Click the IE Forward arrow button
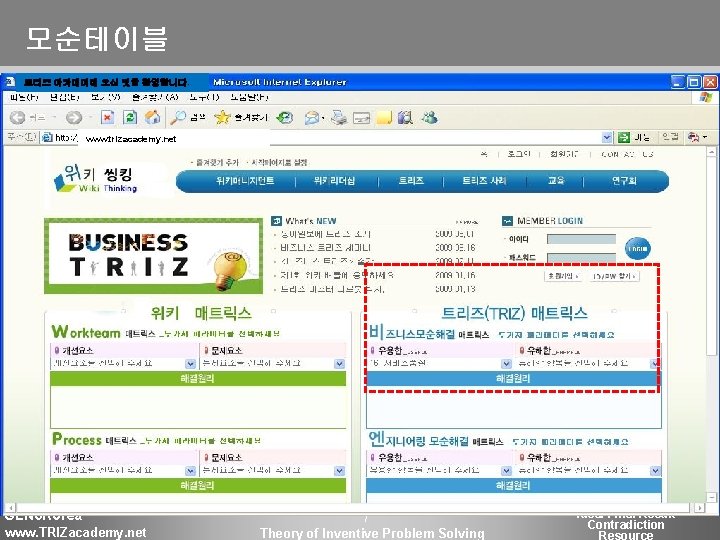720x540 pixels. pos(73,118)
